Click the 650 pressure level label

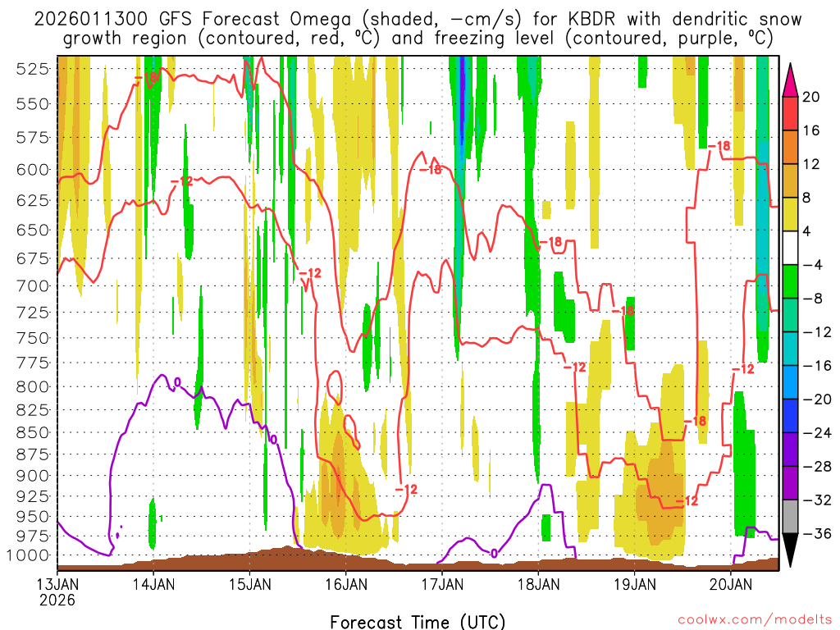(32, 230)
